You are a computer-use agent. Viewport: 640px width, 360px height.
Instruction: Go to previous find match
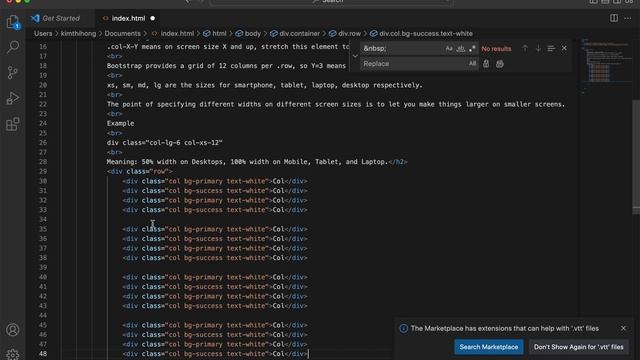(525, 49)
